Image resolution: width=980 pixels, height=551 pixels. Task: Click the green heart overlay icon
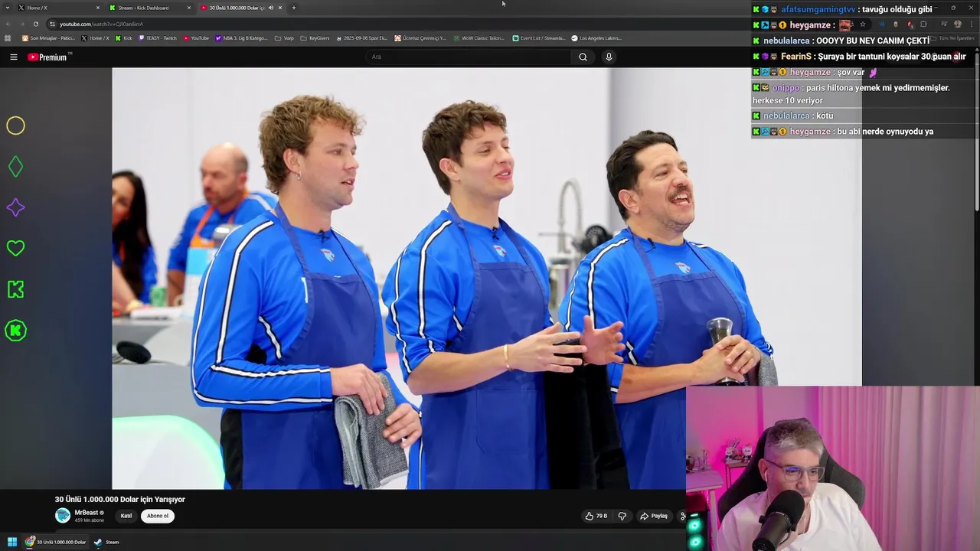tap(15, 248)
